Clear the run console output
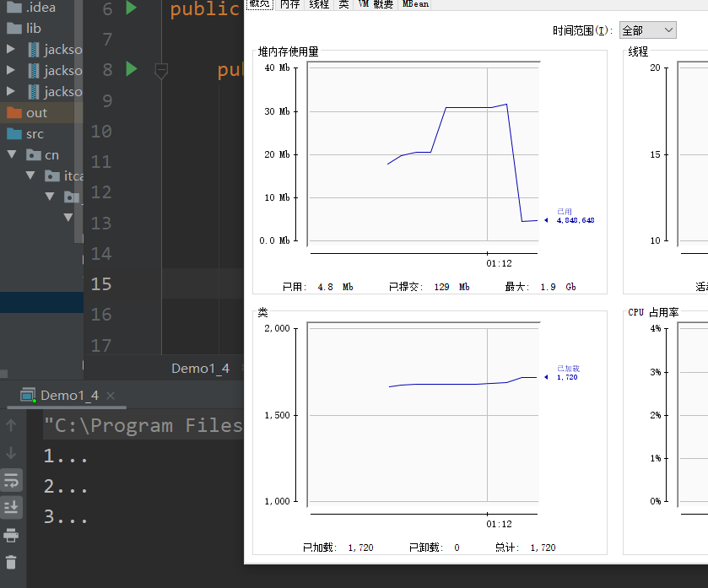Screen dimensions: 708x588 pos(11,561)
